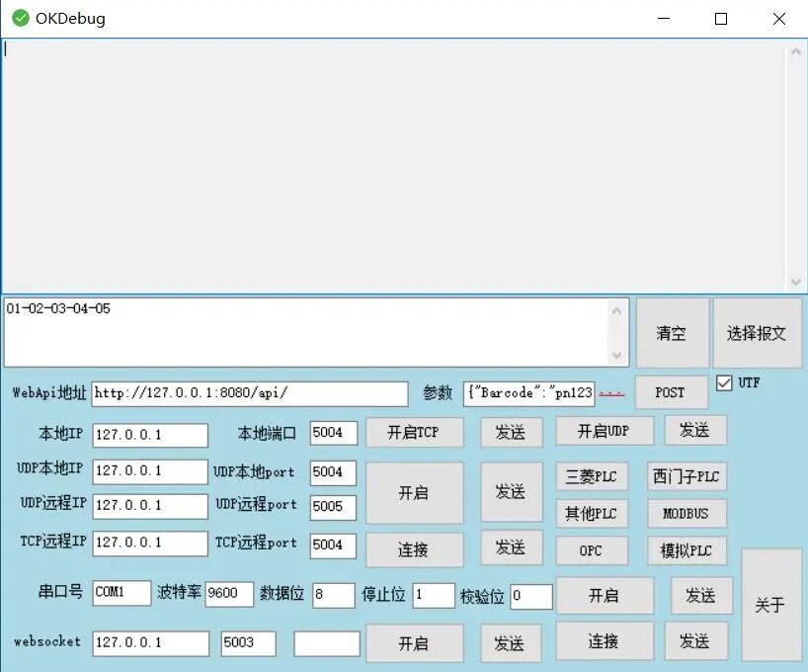Click the websocket IP address field
808x672 pixels.
tap(151, 643)
